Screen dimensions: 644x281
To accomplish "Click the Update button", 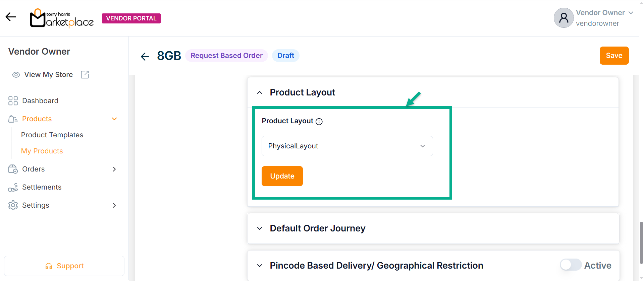I will click(x=282, y=176).
